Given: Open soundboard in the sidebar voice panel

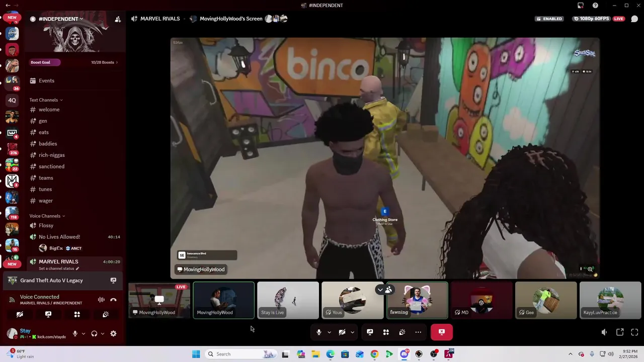Looking at the screenshot, I should (x=106, y=314).
